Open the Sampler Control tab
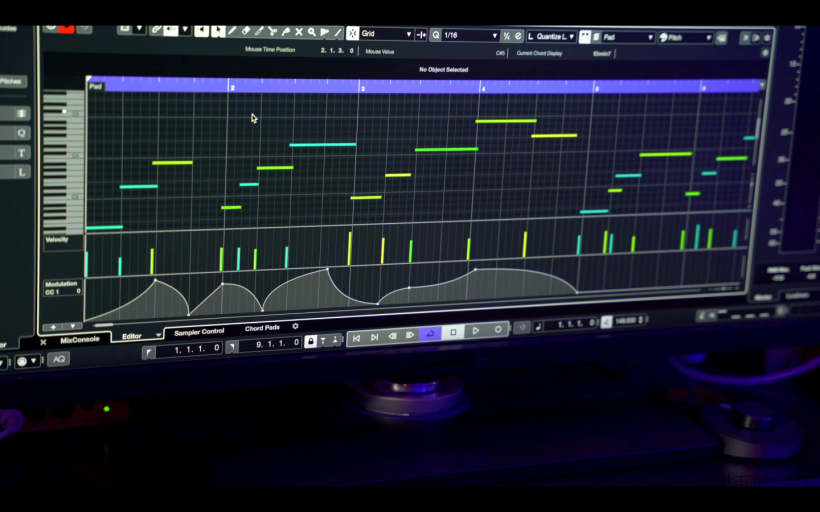The image size is (820, 512). [199, 332]
